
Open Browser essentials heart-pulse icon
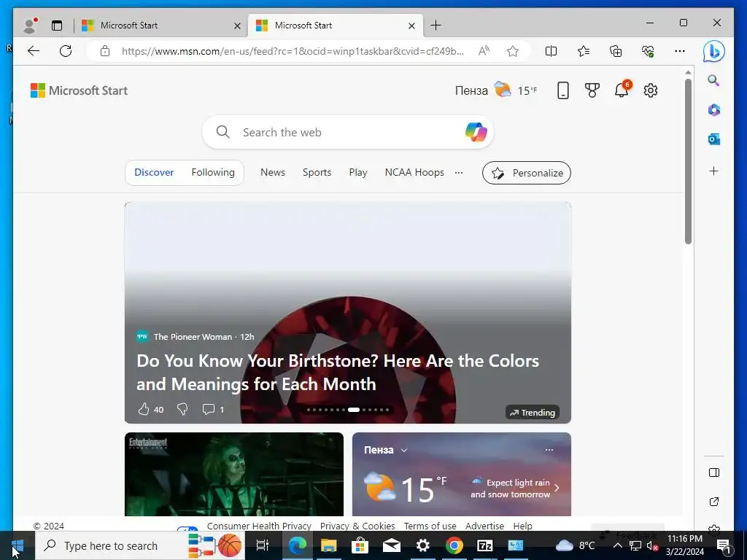pos(648,51)
